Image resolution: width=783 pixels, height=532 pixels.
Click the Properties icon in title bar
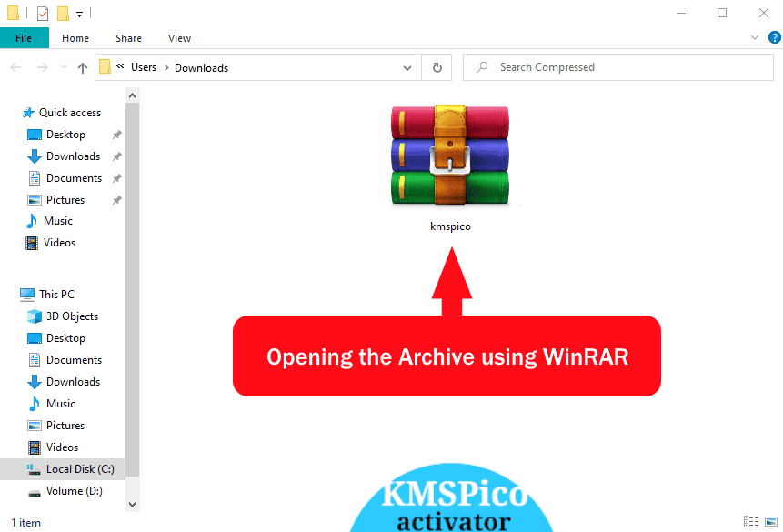coord(43,14)
